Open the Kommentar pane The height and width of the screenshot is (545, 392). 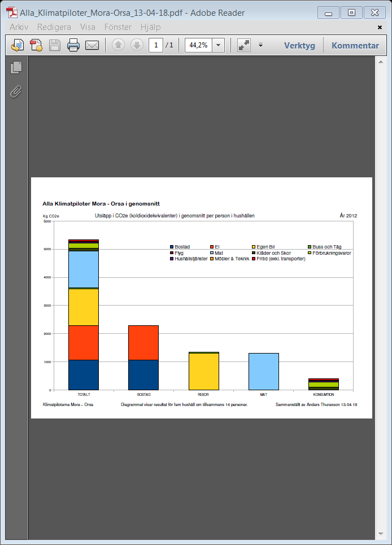[355, 46]
